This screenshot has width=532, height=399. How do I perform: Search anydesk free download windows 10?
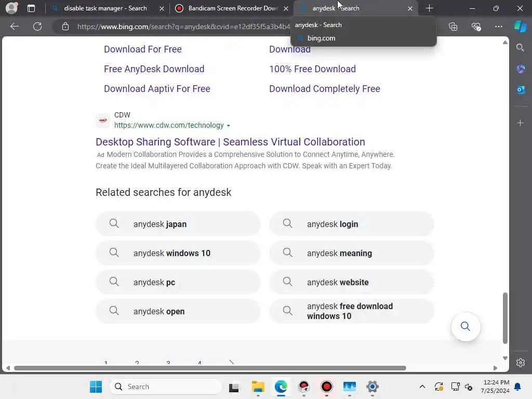click(352, 311)
